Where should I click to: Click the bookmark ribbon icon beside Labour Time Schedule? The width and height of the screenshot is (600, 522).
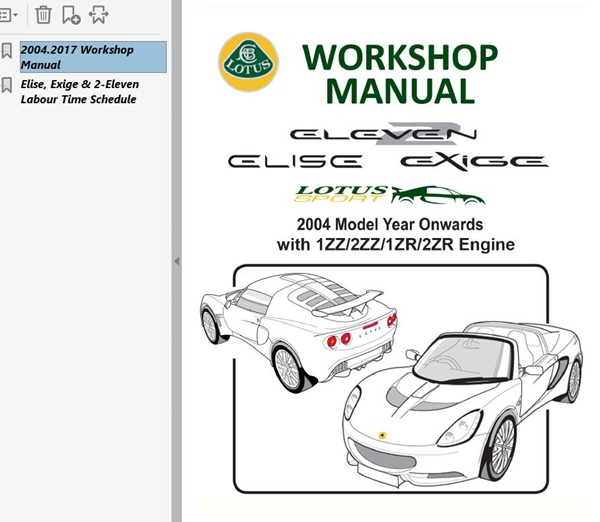(7, 85)
